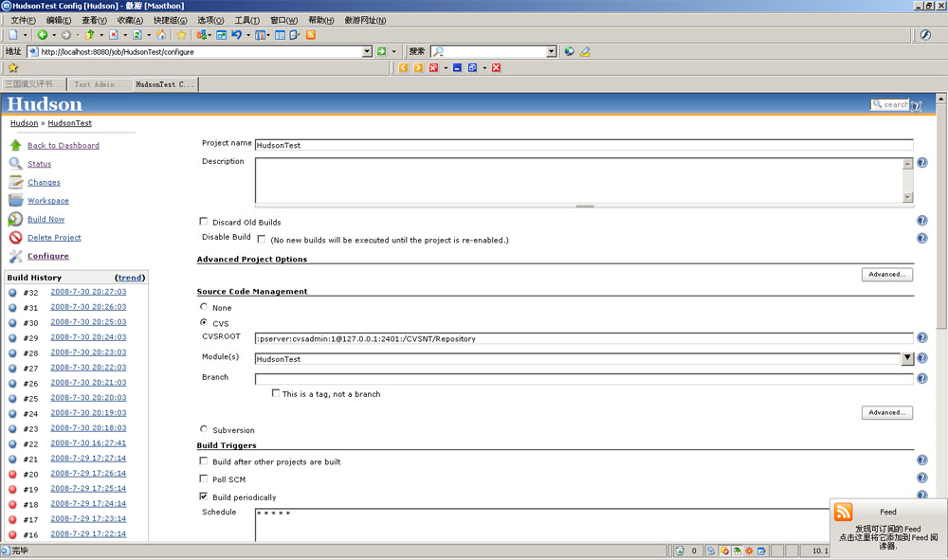Image resolution: width=948 pixels, height=560 pixels.
Task: Click the orange RSS feed toolbar icon
Action: point(310,35)
